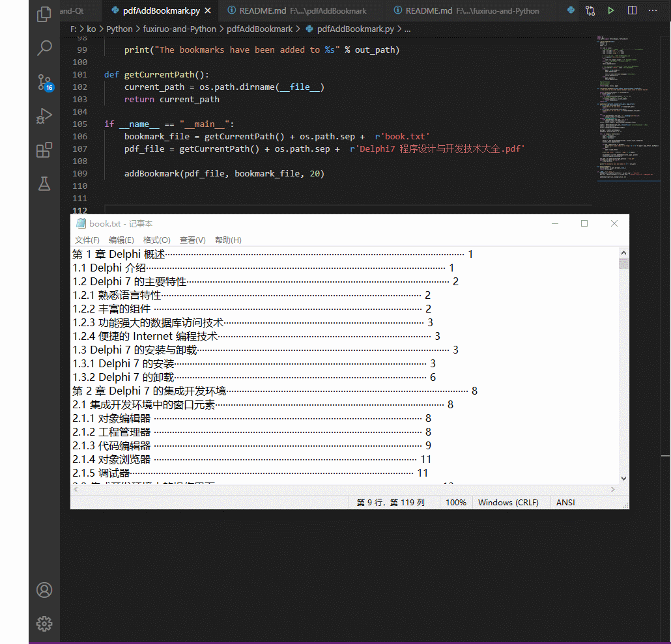Click the Notepad icon in book.txt title bar

[81, 223]
